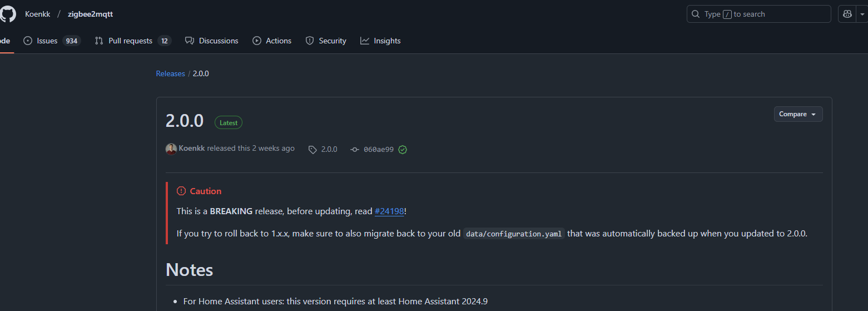Viewport: 868px width, 311px height.
Task: Click the Insights graph icon
Action: (365, 41)
